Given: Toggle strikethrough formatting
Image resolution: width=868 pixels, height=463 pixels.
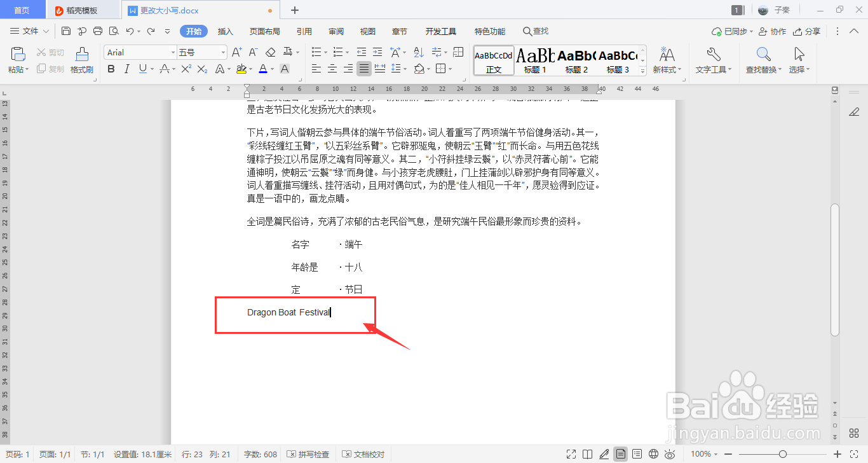Looking at the screenshot, I should point(165,69).
